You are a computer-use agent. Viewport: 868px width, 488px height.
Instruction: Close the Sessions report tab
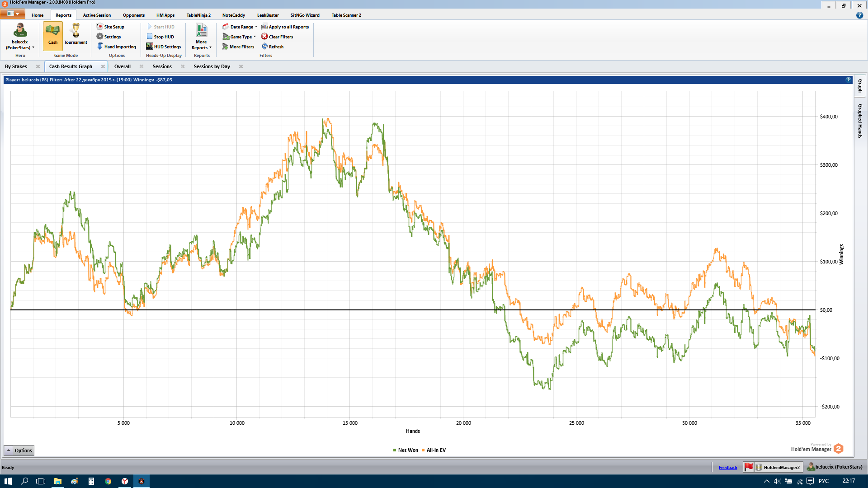183,66
